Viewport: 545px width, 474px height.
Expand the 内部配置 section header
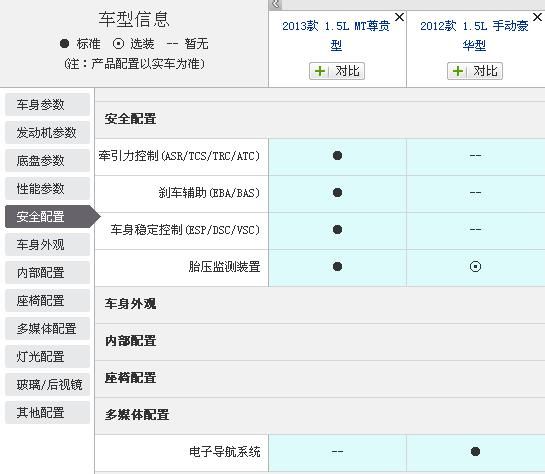coord(320,341)
